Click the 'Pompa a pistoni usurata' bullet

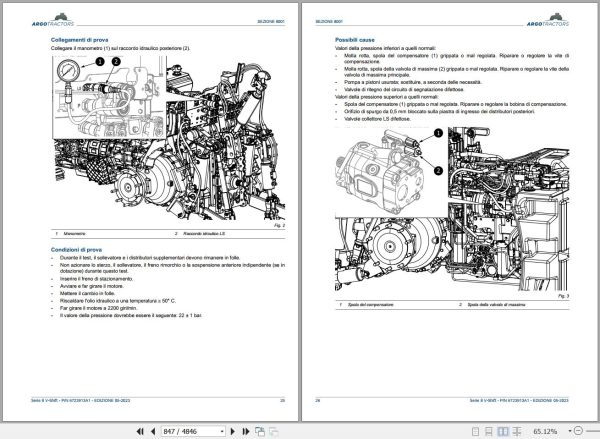click(x=413, y=82)
